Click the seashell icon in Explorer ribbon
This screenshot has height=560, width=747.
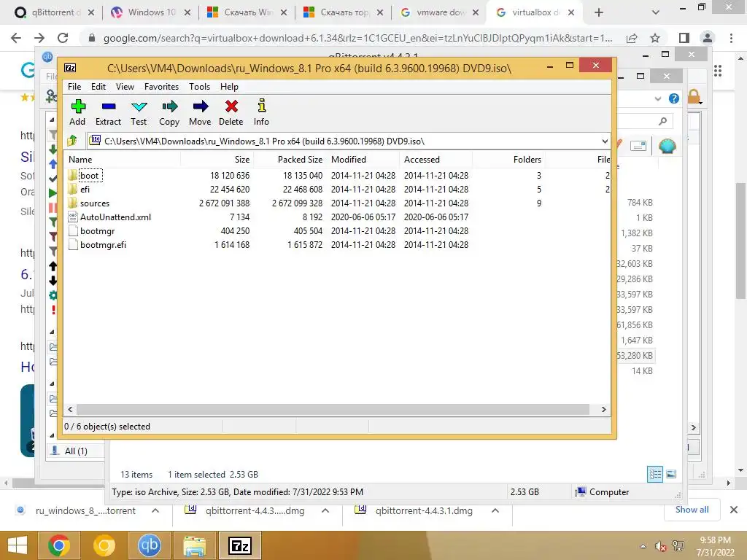[x=667, y=146]
